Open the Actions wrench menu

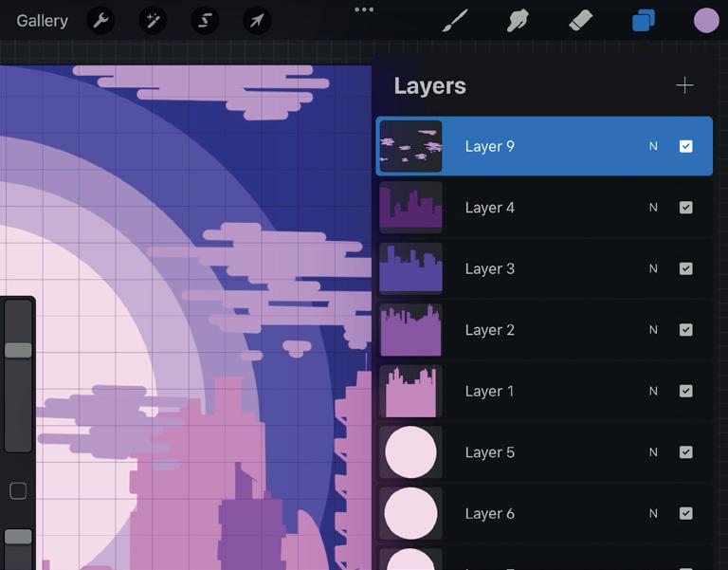(100, 21)
